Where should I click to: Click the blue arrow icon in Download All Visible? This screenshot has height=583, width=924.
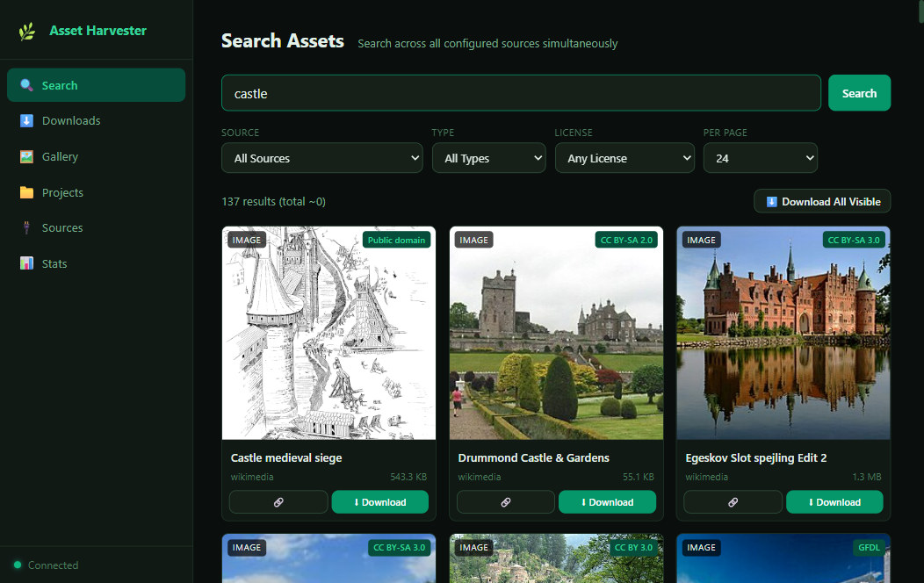[771, 202]
